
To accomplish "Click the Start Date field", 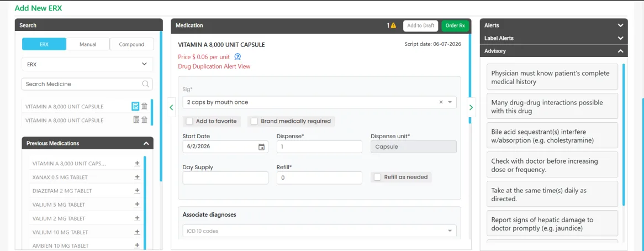I will (x=225, y=147).
